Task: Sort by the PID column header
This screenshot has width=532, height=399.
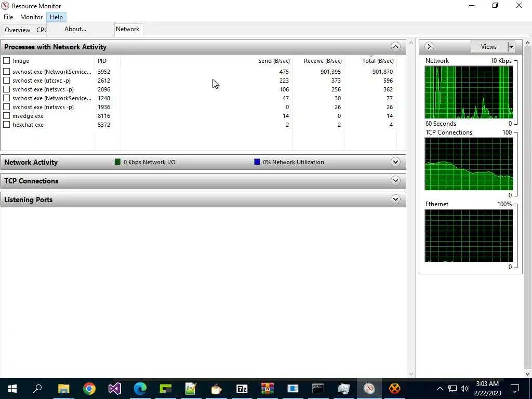Action: coord(102,61)
